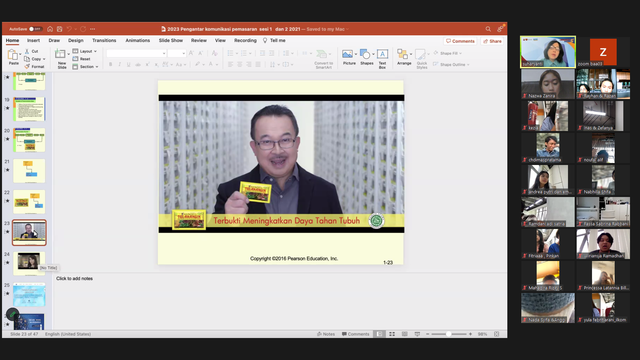Open the Layout dropdown
The image size is (640, 360).
tap(84, 51)
